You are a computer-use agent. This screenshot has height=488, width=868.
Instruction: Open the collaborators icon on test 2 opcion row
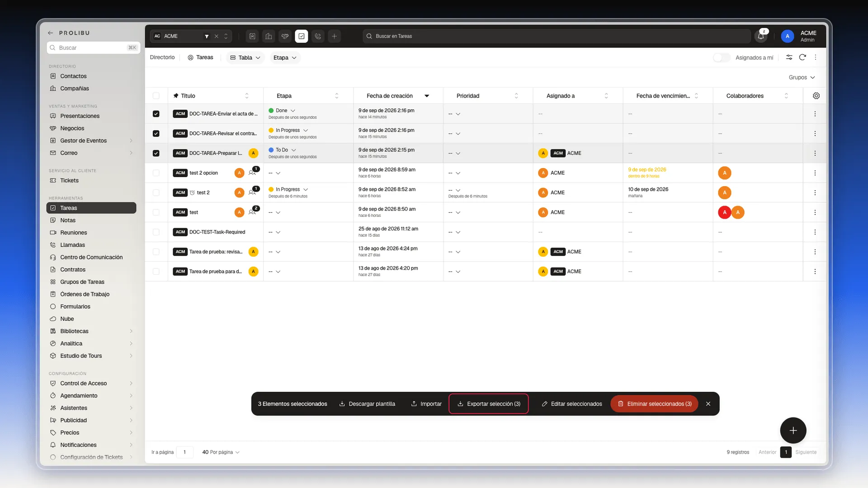(x=252, y=173)
